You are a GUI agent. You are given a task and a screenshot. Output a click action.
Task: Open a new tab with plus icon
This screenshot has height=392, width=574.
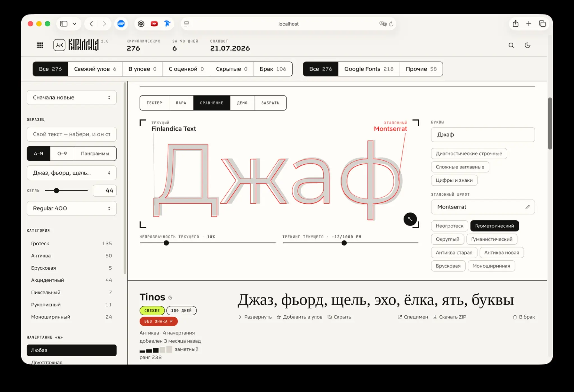[529, 24]
